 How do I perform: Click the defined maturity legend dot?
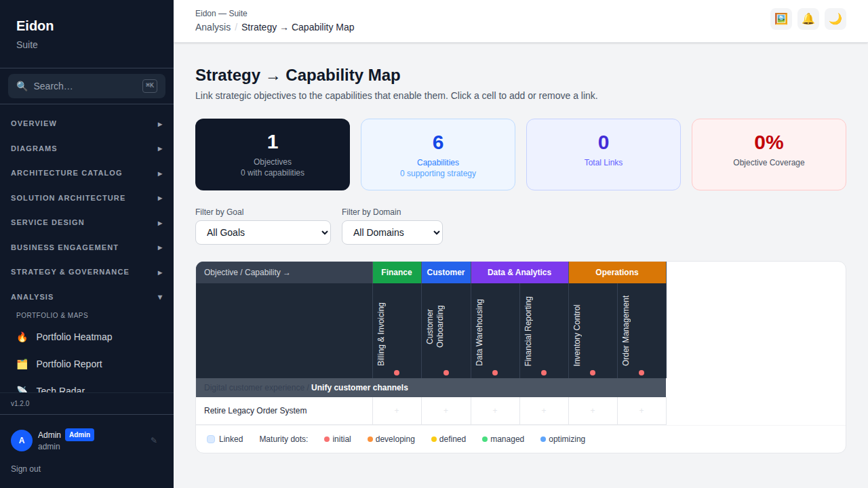click(434, 439)
